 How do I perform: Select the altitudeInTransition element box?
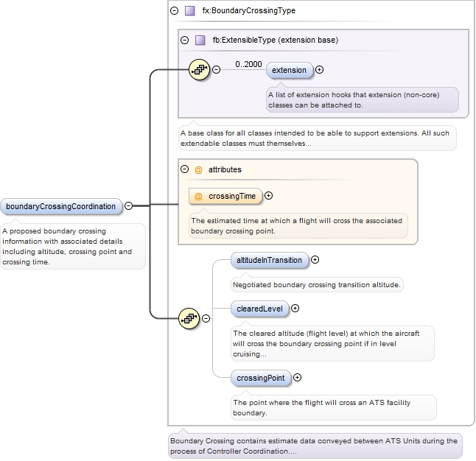(267, 260)
